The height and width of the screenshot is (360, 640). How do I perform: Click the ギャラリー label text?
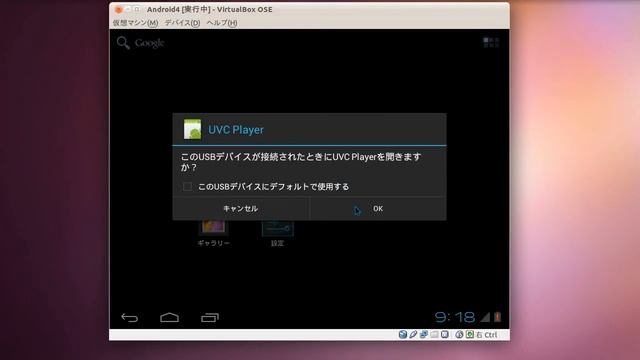[x=213, y=243]
